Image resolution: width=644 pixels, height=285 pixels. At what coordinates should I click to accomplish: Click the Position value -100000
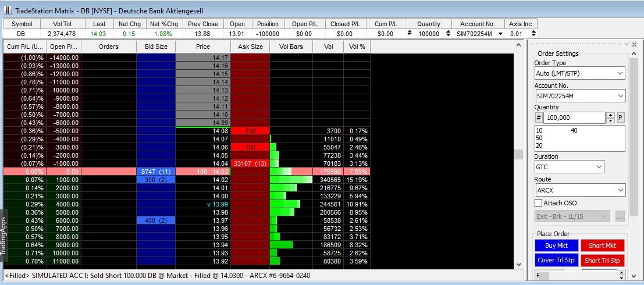[x=268, y=34]
